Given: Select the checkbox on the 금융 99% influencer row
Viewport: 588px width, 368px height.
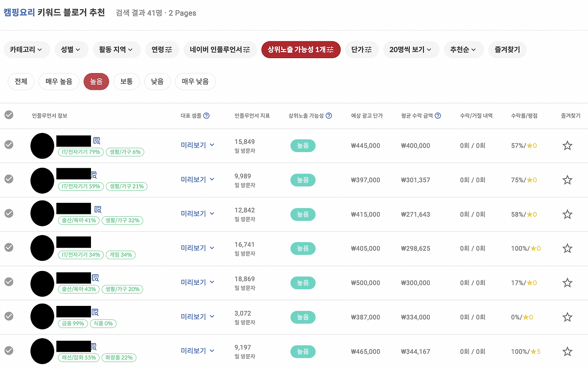Looking at the screenshot, I should 8,316.
